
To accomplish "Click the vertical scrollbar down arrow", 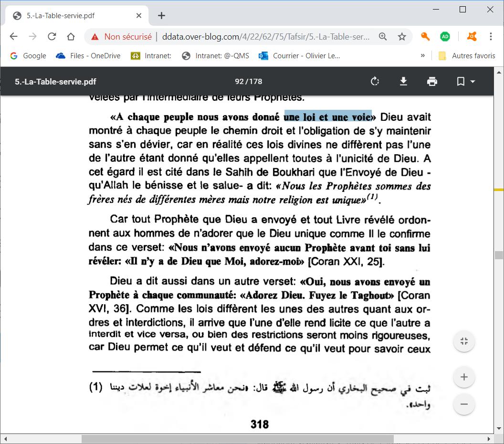I will (x=499, y=429).
